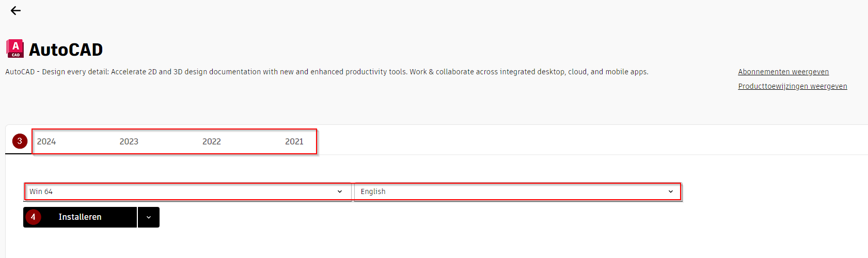Click the 'Design every detail' description text
868x258 pixels.
327,72
